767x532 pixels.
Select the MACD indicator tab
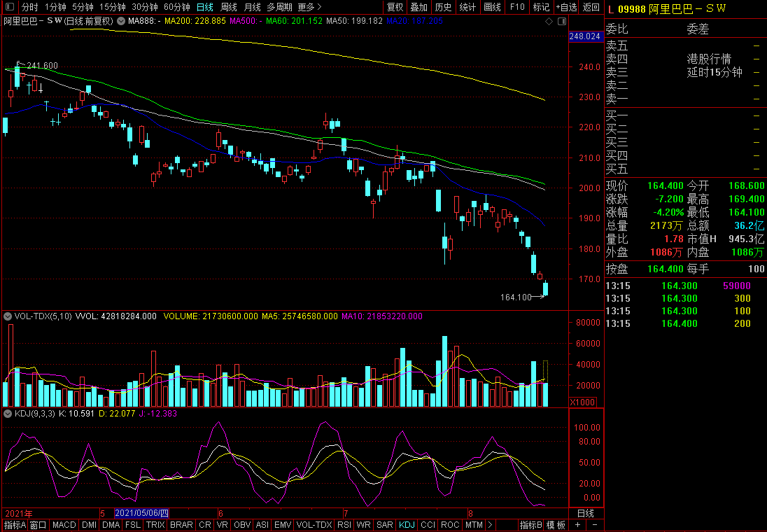(64, 525)
